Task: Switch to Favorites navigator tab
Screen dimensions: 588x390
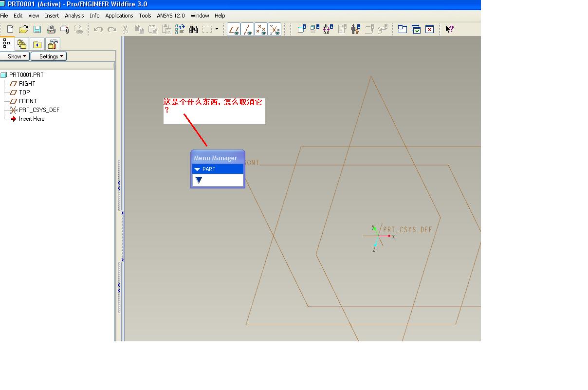Action: click(37, 44)
